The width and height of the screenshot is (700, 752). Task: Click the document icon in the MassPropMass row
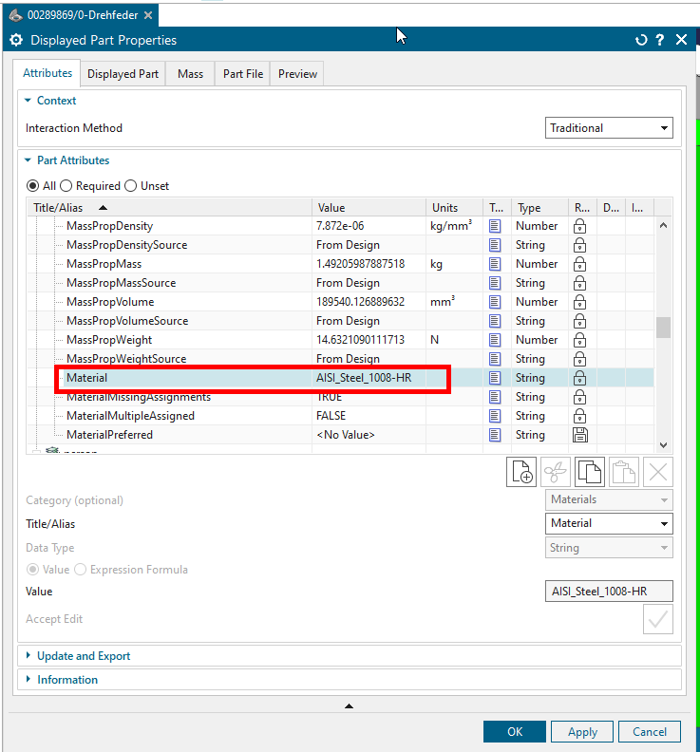(495, 264)
